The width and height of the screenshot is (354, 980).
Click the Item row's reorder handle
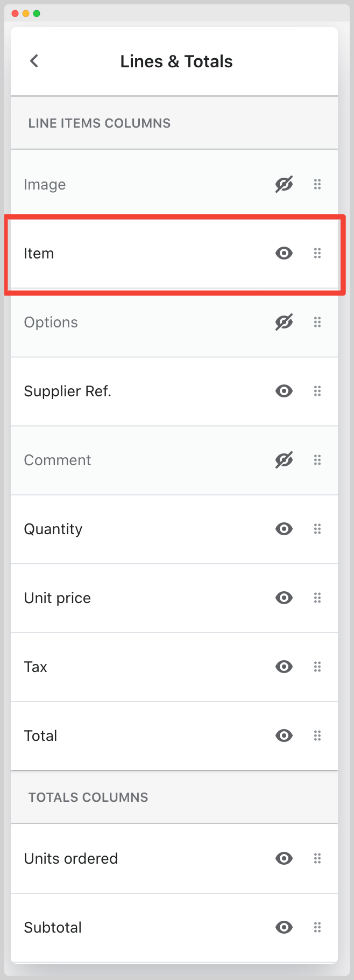317,253
